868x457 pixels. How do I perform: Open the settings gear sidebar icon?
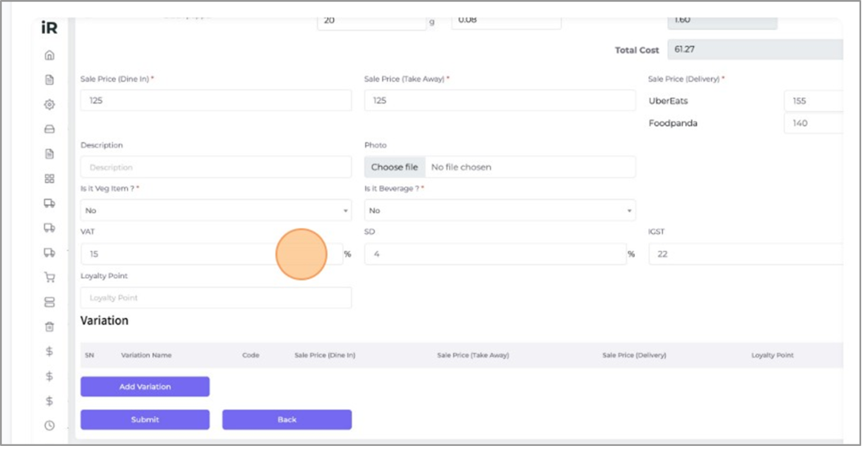pyautogui.click(x=49, y=104)
